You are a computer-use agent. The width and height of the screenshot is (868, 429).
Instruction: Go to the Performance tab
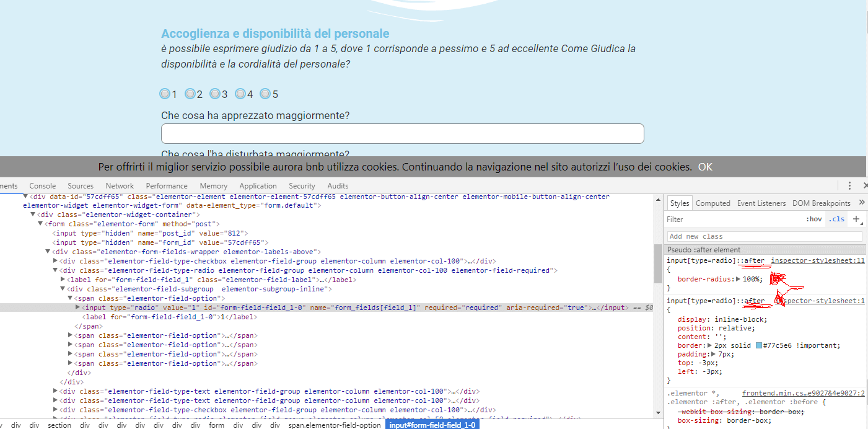coord(167,186)
